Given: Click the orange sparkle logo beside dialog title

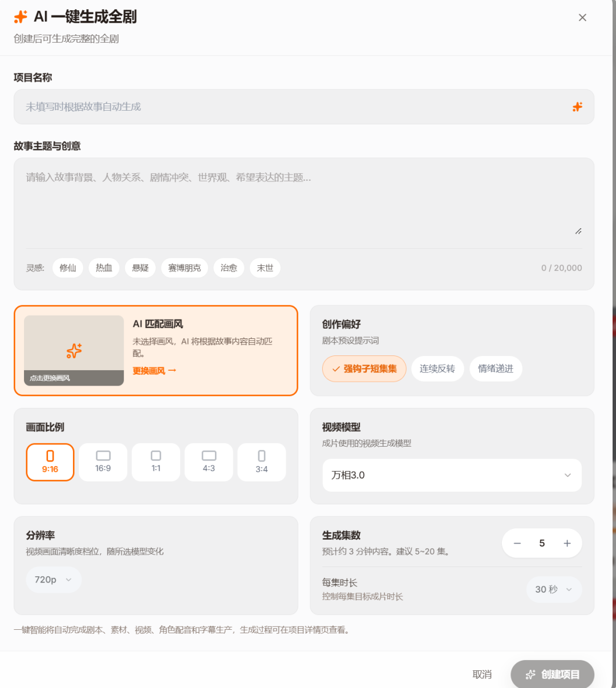Looking at the screenshot, I should [x=21, y=17].
